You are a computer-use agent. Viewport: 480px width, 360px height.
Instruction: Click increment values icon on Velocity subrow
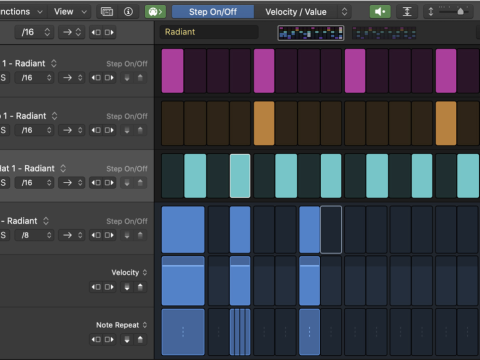[140, 287]
